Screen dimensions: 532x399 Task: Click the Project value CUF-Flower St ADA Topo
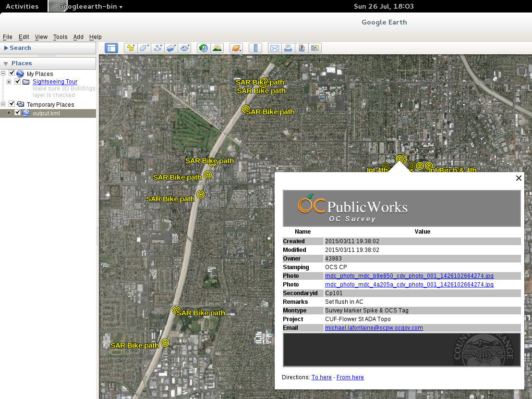(x=358, y=319)
